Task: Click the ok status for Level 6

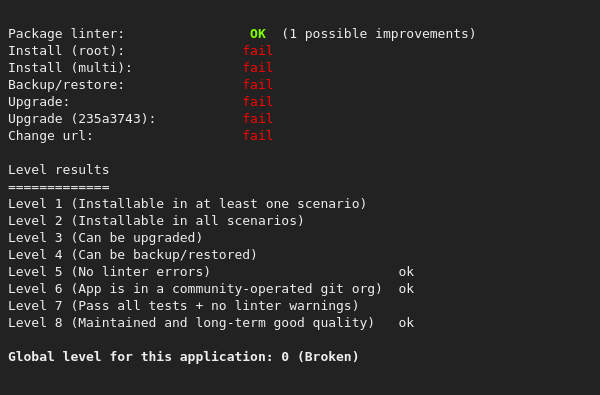Action: click(x=406, y=289)
